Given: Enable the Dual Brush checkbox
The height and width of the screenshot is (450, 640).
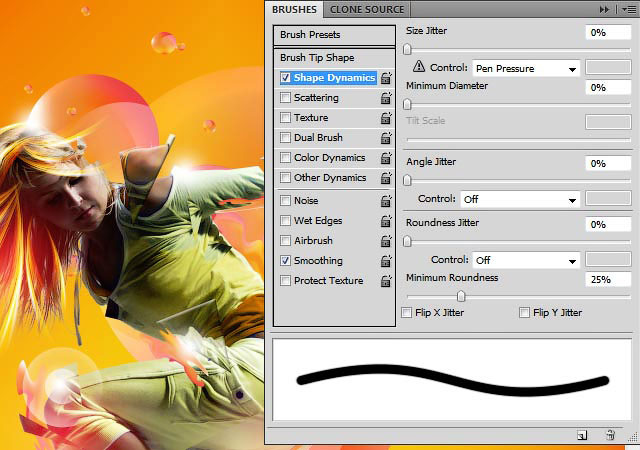Looking at the screenshot, I should coord(285,138).
